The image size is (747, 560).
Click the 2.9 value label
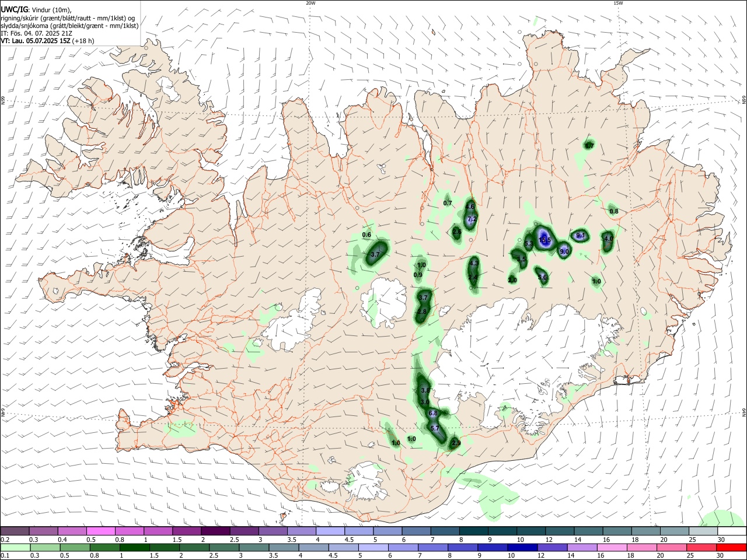[456, 443]
